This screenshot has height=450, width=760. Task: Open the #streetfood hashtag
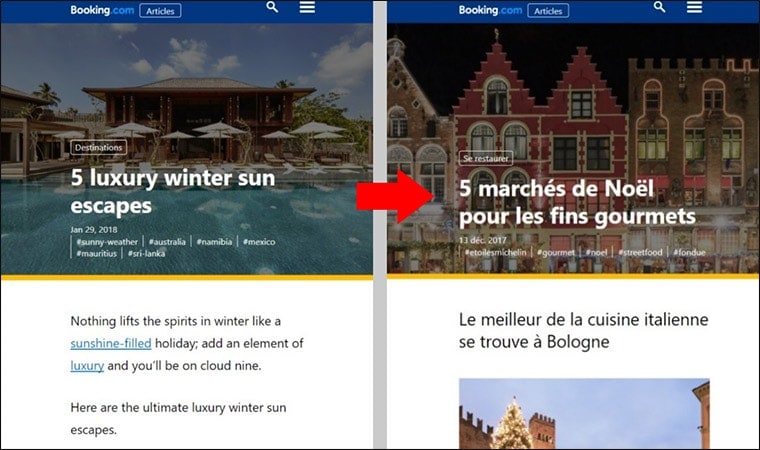tap(640, 253)
